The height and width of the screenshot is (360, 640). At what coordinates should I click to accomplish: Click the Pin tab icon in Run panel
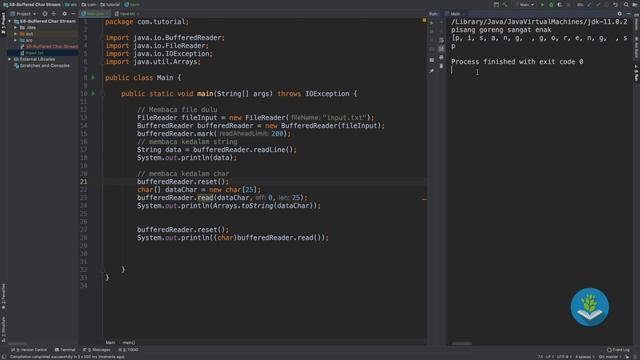pyautogui.click(x=432, y=71)
